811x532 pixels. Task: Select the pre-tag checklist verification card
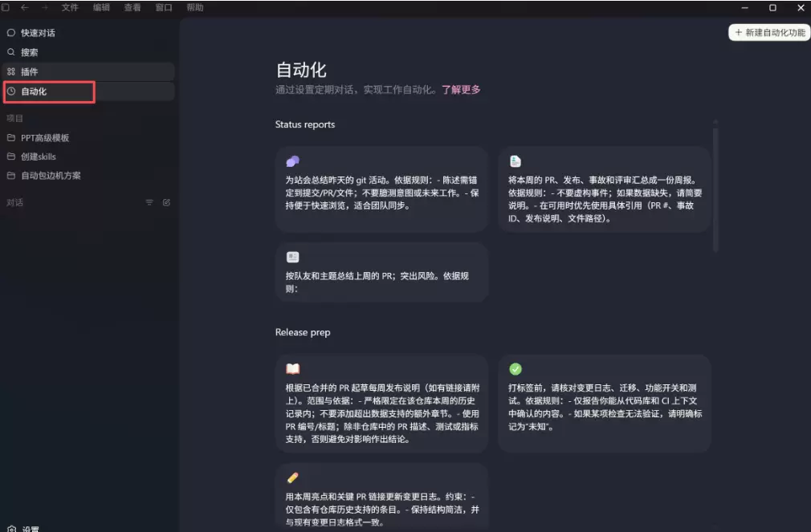pyautogui.click(x=604, y=404)
